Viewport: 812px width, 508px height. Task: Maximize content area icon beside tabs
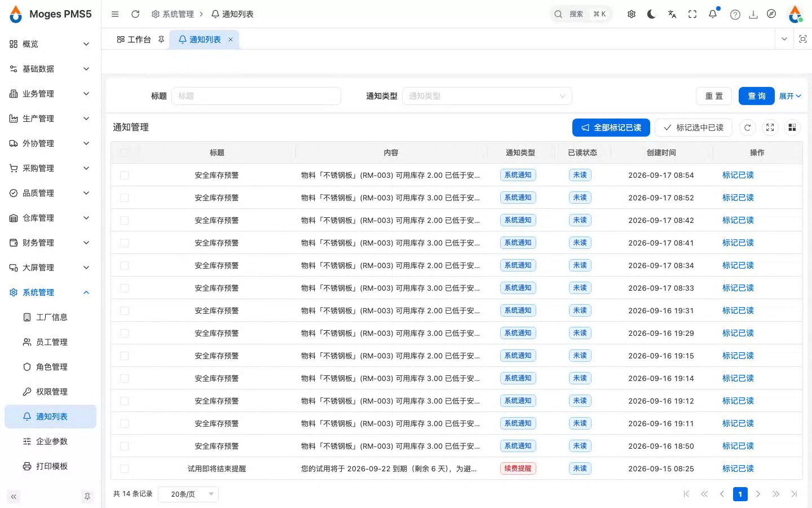[803, 39]
